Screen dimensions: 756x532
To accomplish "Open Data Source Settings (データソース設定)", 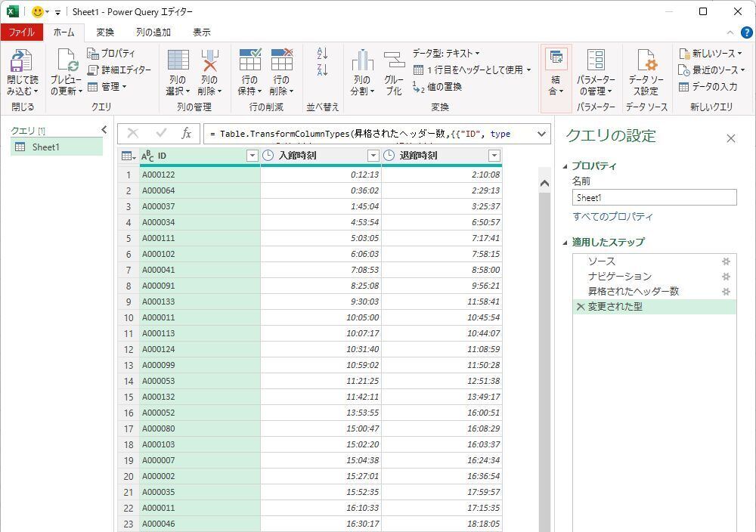I will [646, 73].
